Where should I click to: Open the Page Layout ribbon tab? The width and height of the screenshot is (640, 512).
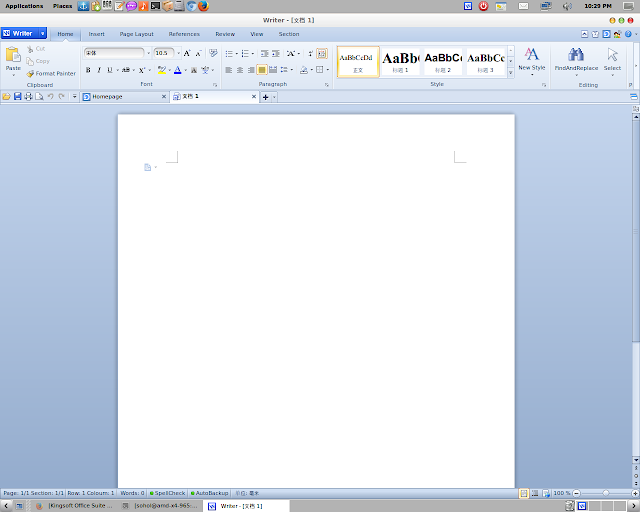click(136, 34)
